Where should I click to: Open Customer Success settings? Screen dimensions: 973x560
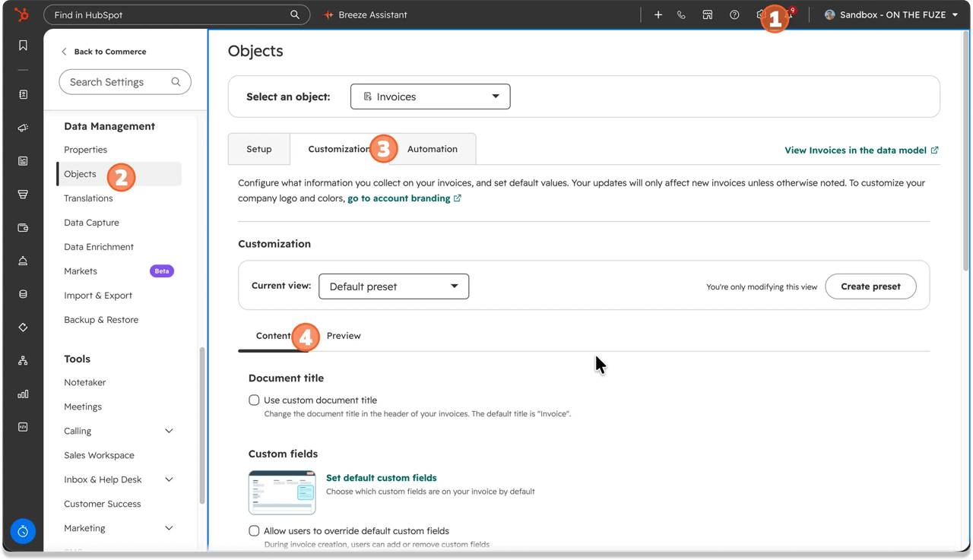pyautogui.click(x=103, y=504)
